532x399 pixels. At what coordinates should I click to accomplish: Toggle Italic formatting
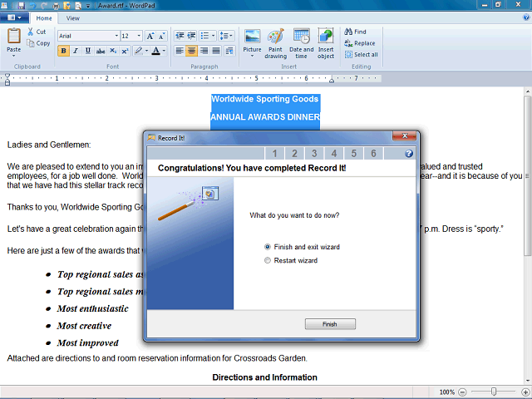coord(76,51)
